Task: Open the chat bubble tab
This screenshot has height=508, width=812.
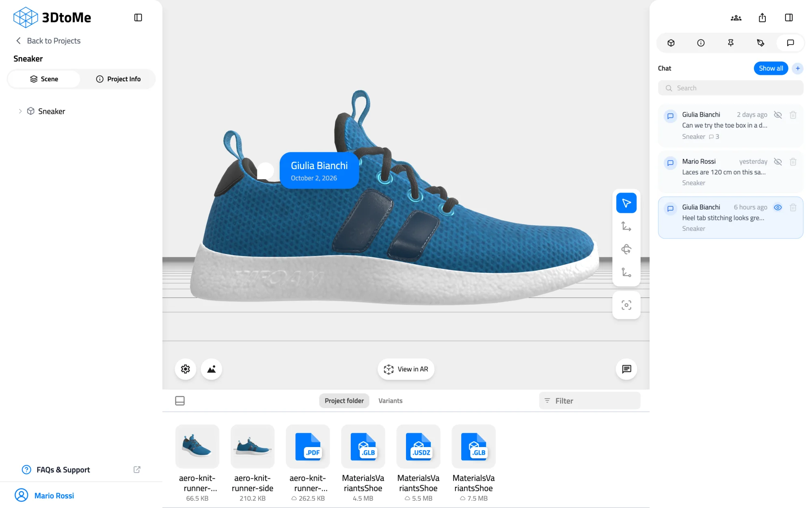Action: (x=790, y=43)
